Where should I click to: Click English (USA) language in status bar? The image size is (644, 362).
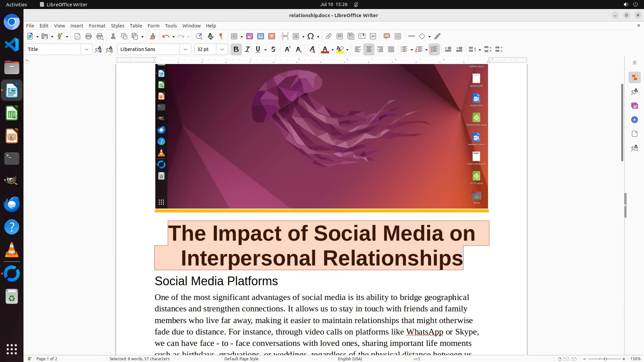350,359
